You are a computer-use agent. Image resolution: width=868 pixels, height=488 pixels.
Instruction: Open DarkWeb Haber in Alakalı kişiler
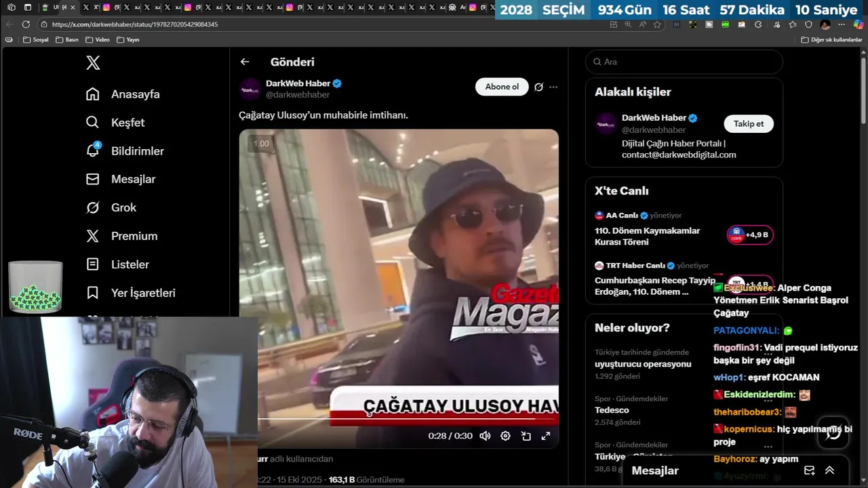(654, 118)
